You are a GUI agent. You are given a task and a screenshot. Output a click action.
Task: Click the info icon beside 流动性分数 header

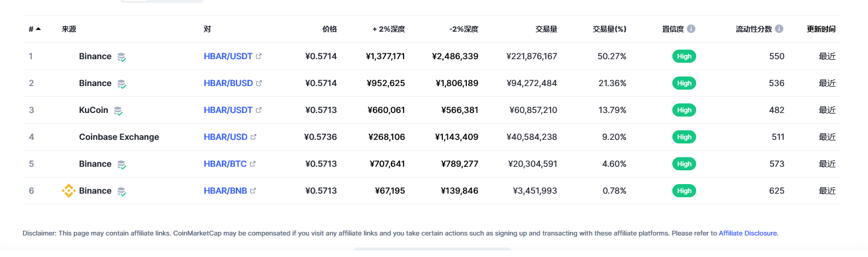[779, 29]
